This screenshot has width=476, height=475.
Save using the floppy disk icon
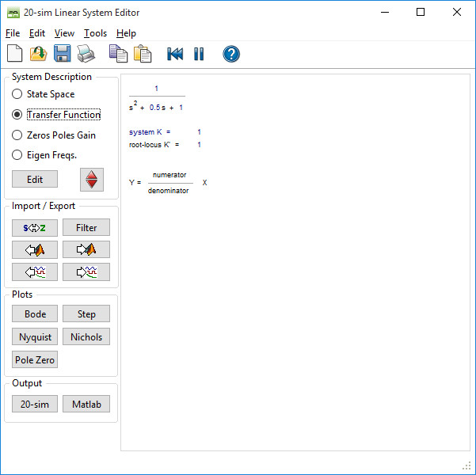coord(63,54)
